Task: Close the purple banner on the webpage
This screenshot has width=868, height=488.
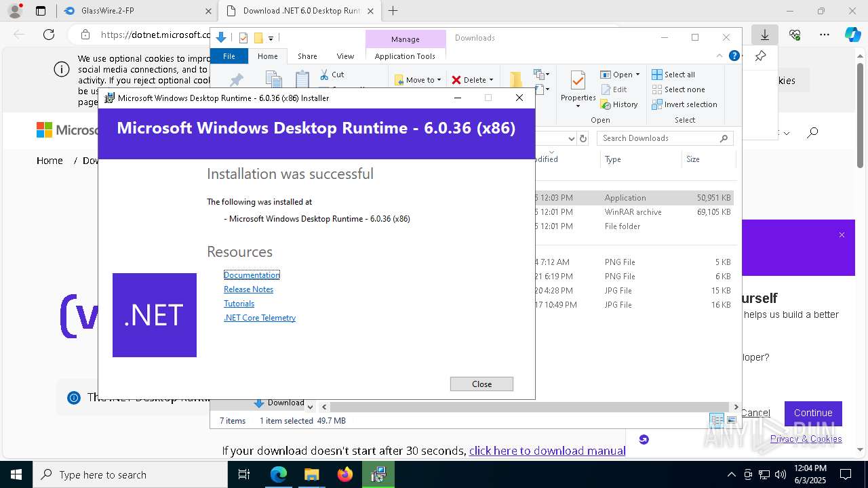Action: (x=842, y=235)
